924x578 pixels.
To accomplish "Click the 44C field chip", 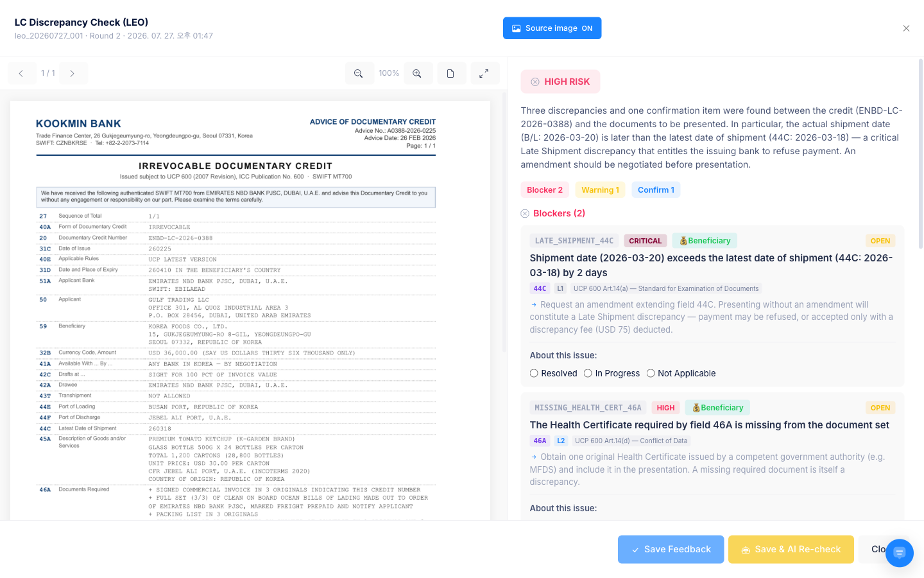I will [x=540, y=289].
